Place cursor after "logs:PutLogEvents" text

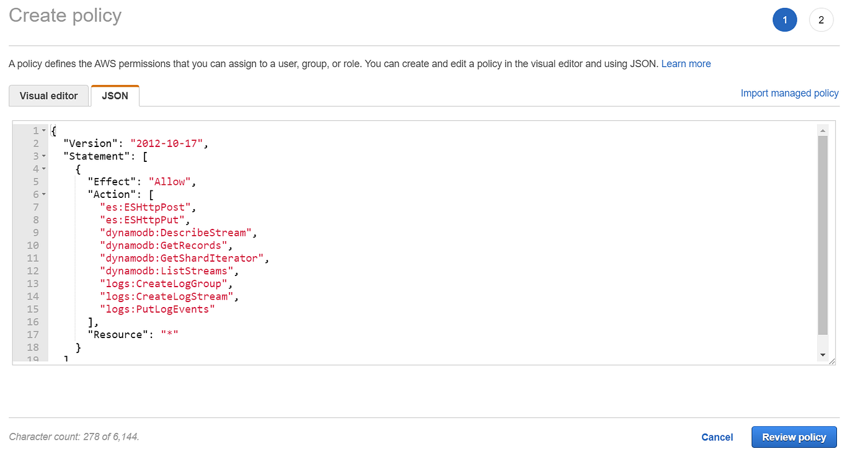[x=215, y=309]
